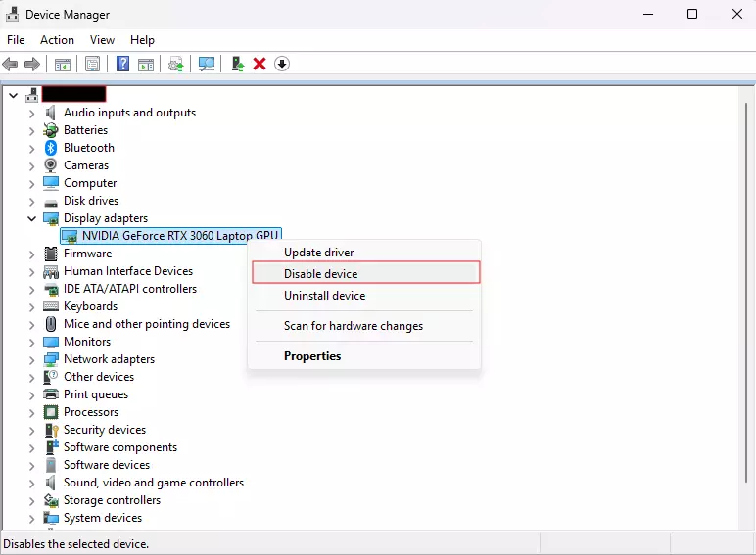Click Update device driver toolbar icon
The height and width of the screenshot is (555, 756).
tap(176, 64)
